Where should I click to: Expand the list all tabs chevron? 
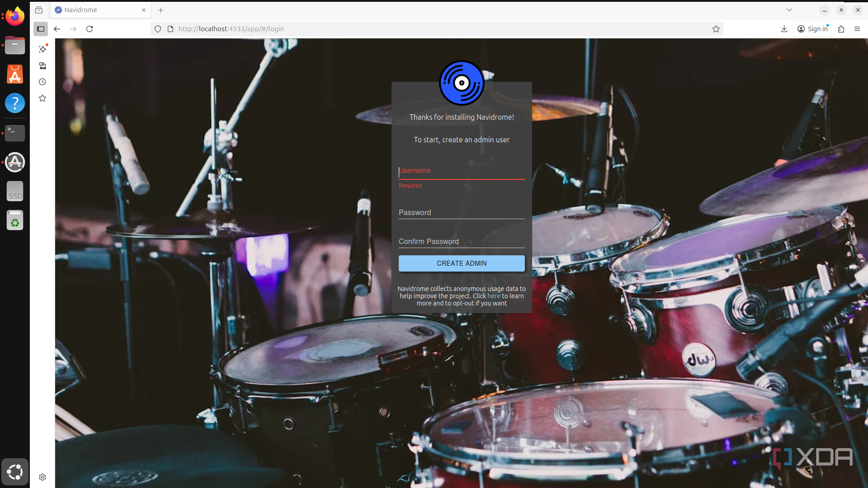pos(789,10)
